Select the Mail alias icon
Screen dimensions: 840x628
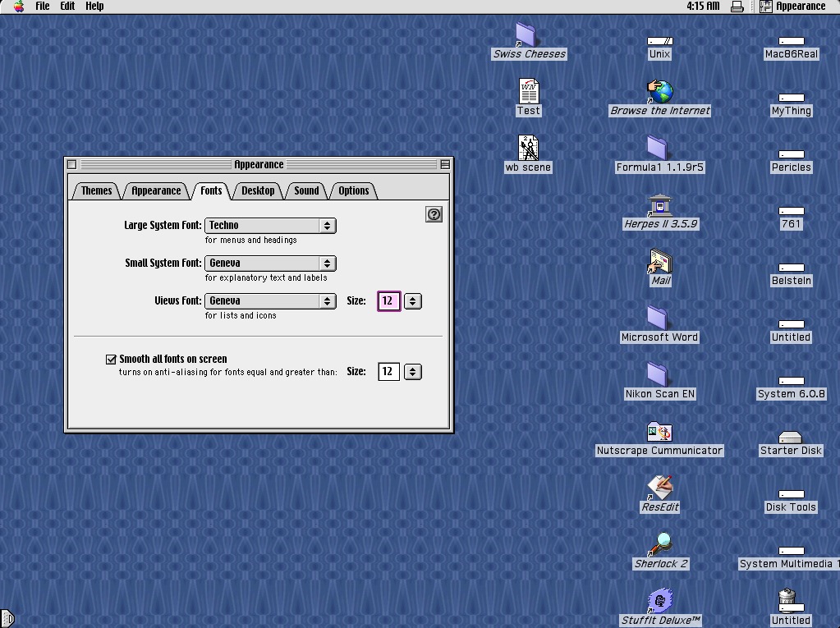click(660, 261)
